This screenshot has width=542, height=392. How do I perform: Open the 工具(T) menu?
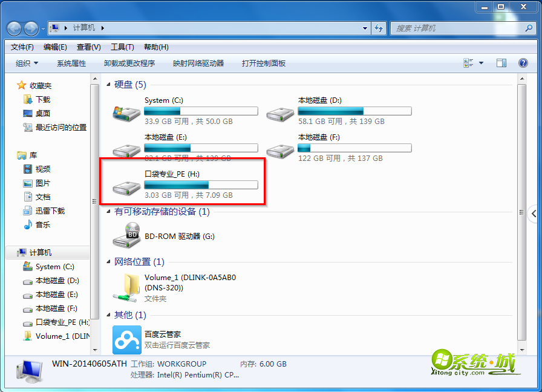(x=122, y=47)
